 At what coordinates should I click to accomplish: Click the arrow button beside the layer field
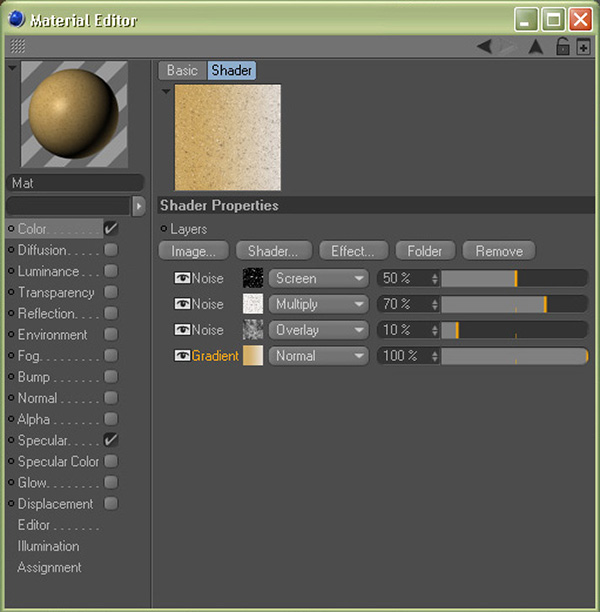tap(138, 206)
